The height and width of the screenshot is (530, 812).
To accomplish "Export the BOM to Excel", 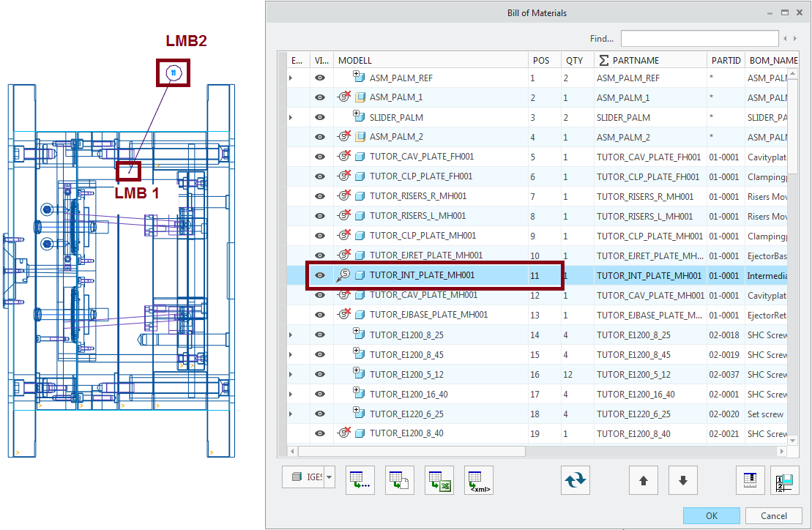I will point(439,480).
